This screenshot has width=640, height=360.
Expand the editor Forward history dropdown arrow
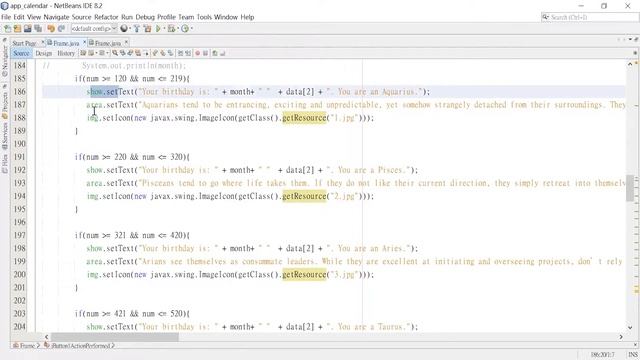click(107, 53)
